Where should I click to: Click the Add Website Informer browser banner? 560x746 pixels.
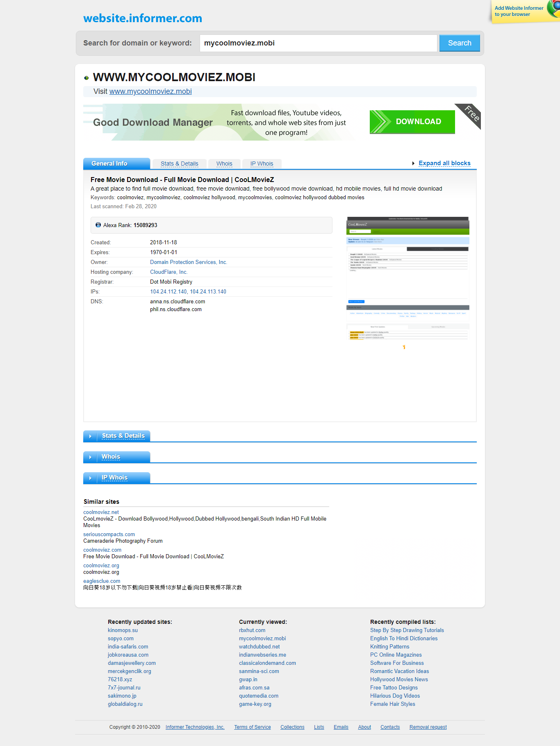click(525, 11)
